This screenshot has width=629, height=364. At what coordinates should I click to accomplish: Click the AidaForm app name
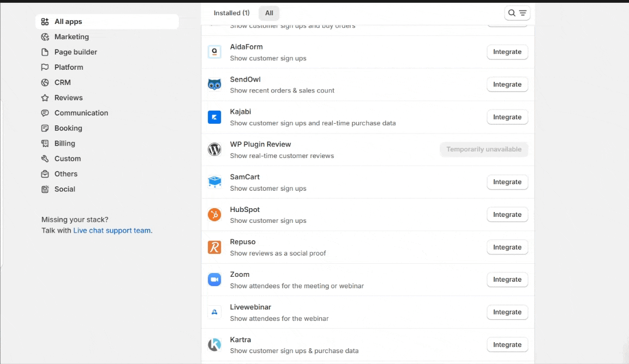pos(246,47)
